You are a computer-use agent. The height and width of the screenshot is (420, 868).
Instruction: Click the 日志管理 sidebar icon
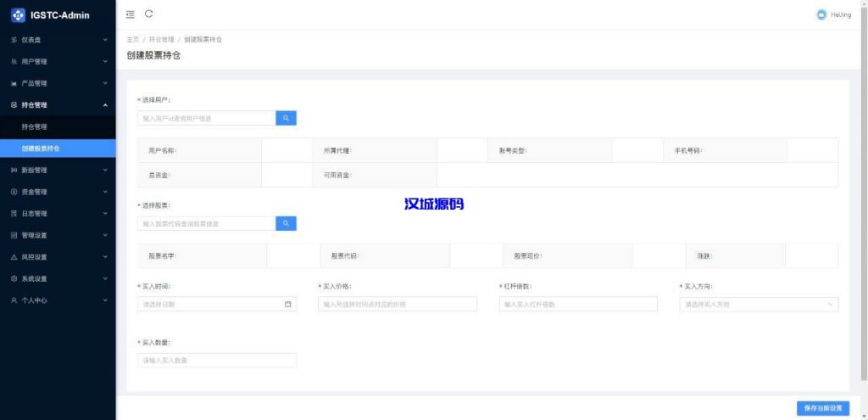coord(14,213)
